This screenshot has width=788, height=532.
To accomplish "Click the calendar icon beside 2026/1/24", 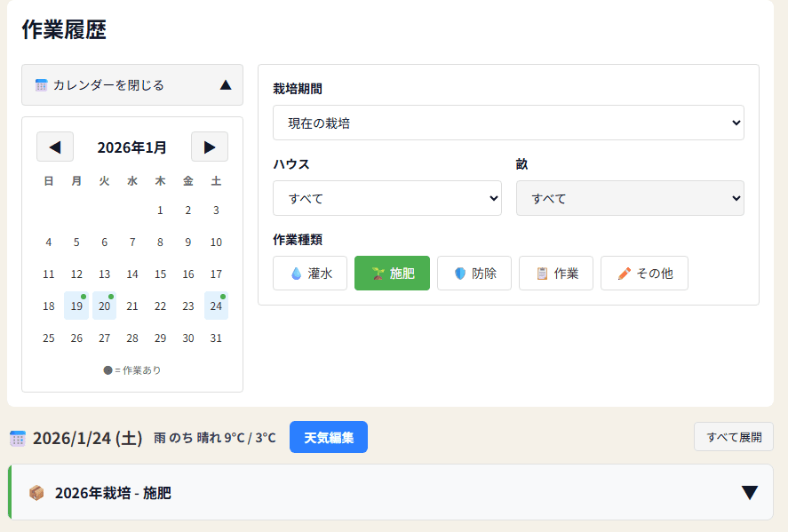I will click(x=19, y=436).
